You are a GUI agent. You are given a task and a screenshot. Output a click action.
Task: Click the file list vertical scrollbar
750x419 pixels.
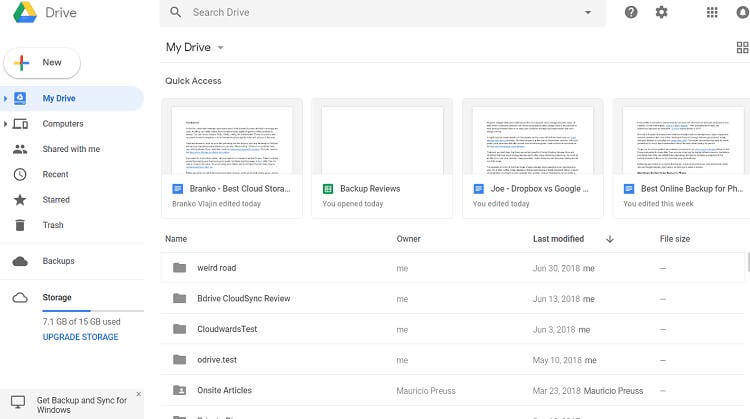[748, 262]
